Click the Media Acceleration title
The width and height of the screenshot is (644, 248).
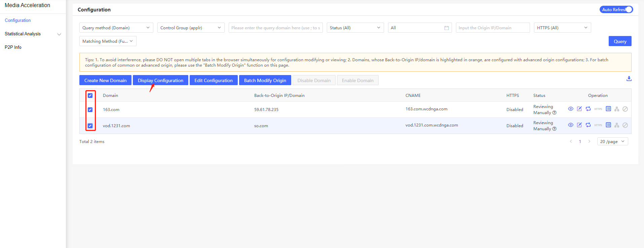(x=27, y=5)
